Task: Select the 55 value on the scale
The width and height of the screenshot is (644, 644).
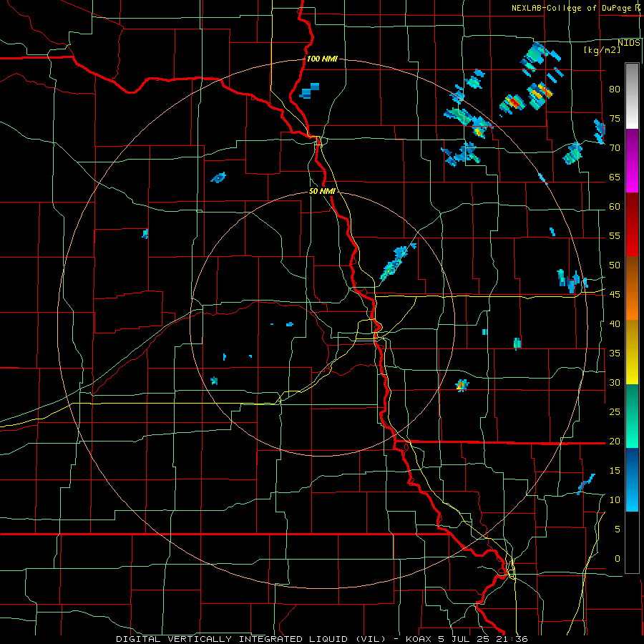Action: [x=615, y=235]
